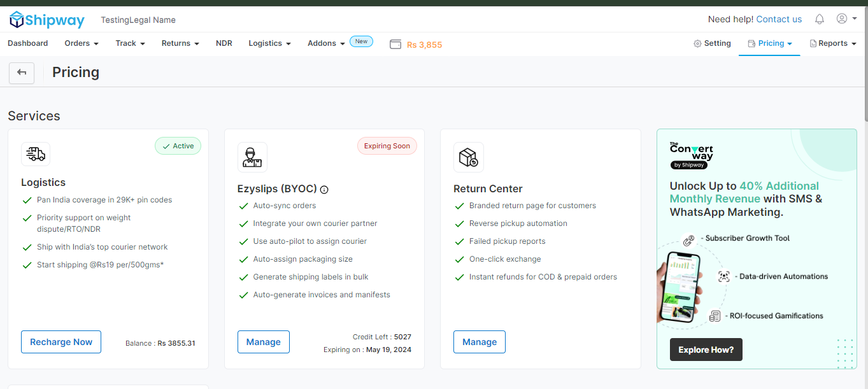Click Manage on the Ezyslips card
868x389 pixels.
264,342
